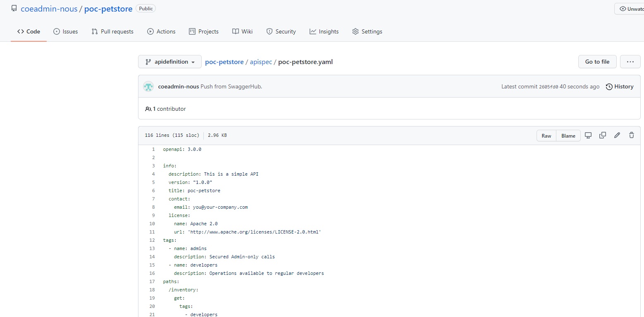Open file in GitHub Desktop icon
Image resolution: width=644 pixels, height=317 pixels.
(588, 135)
